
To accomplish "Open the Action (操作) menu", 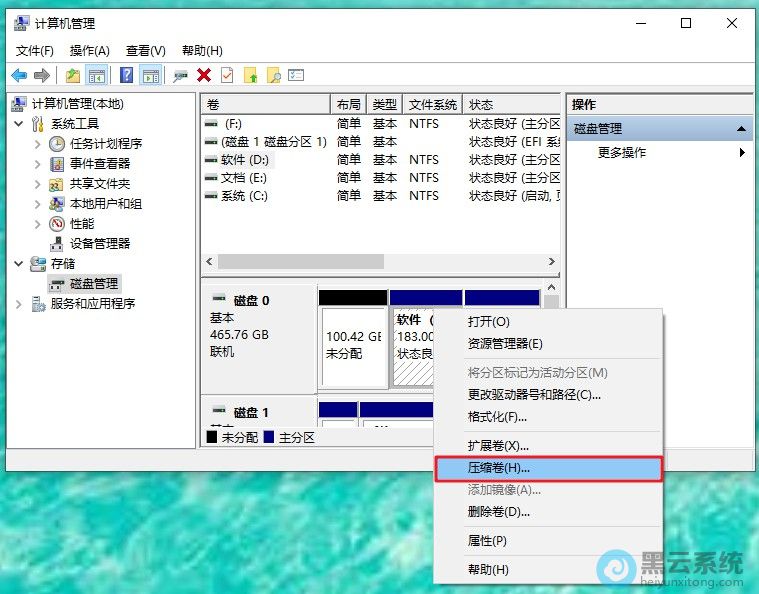I will (x=89, y=50).
